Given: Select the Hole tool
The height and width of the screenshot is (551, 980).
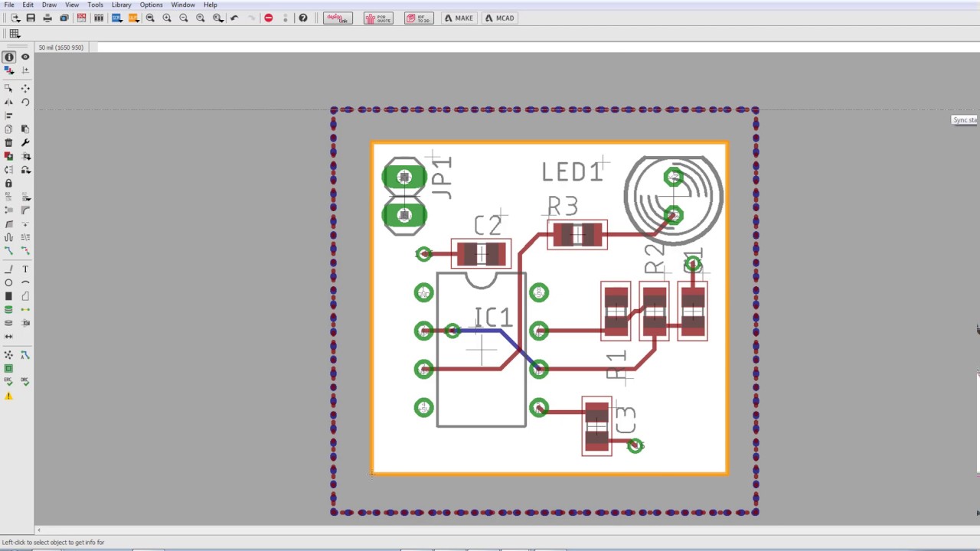Looking at the screenshot, I should click(x=8, y=323).
